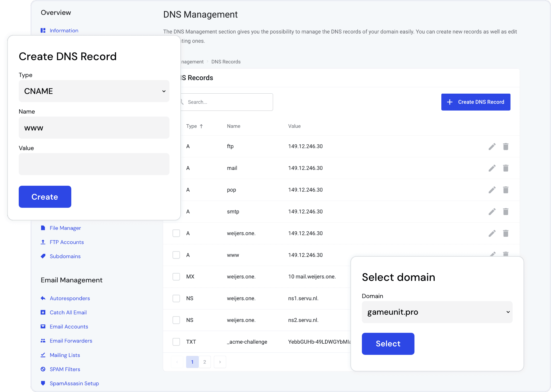This screenshot has height=392, width=551.
Task: Check the ns2.servu.nl. record checkbox
Action: (176, 320)
